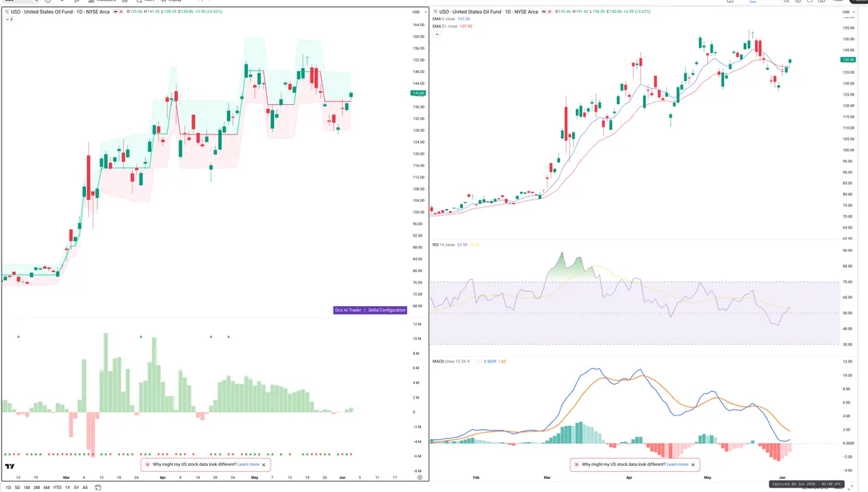Set time range to 1D

9,488
